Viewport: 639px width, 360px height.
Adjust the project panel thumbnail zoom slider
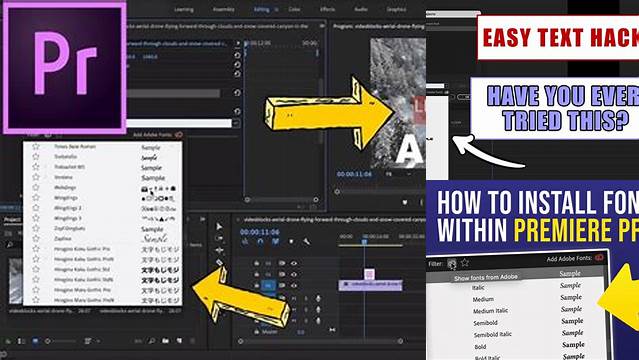click(61, 340)
